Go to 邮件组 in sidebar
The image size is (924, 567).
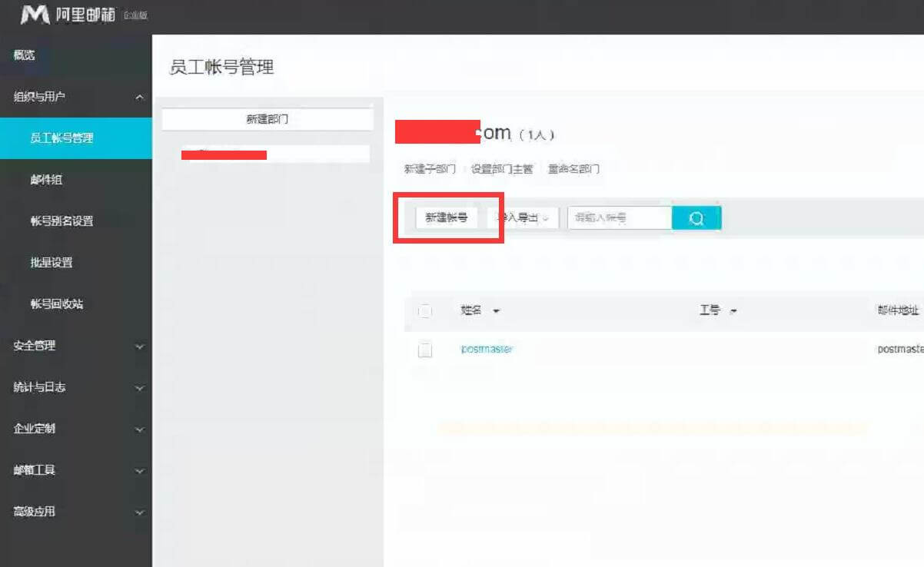pos(46,180)
